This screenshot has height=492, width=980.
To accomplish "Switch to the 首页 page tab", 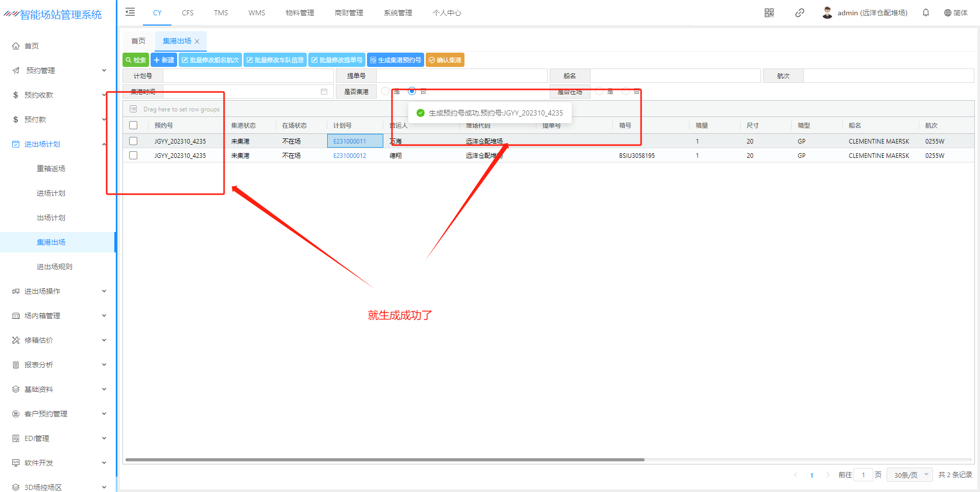I will (x=138, y=41).
